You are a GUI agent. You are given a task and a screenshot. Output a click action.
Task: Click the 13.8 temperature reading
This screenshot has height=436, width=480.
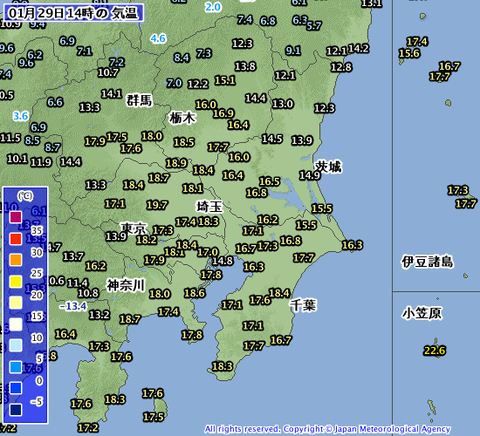245,66
